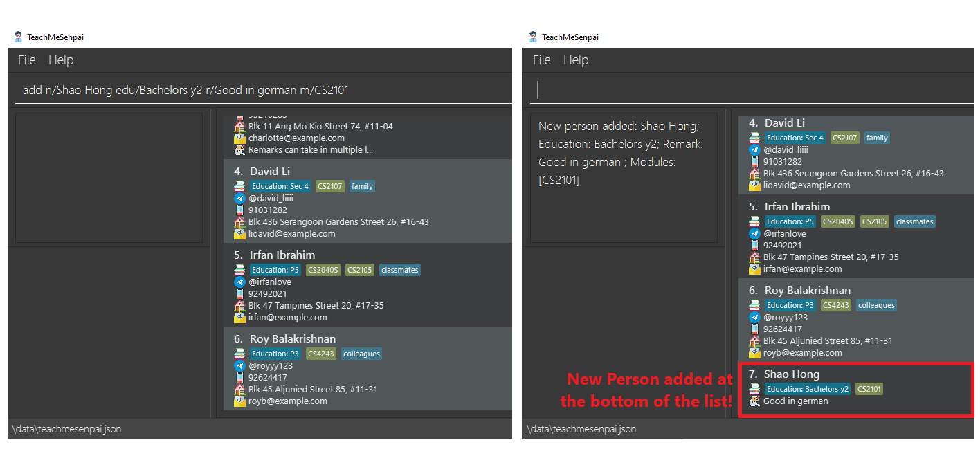Select '7. Shao Hong' name in right window
The width and height of the screenshot is (980, 465).
tap(783, 374)
